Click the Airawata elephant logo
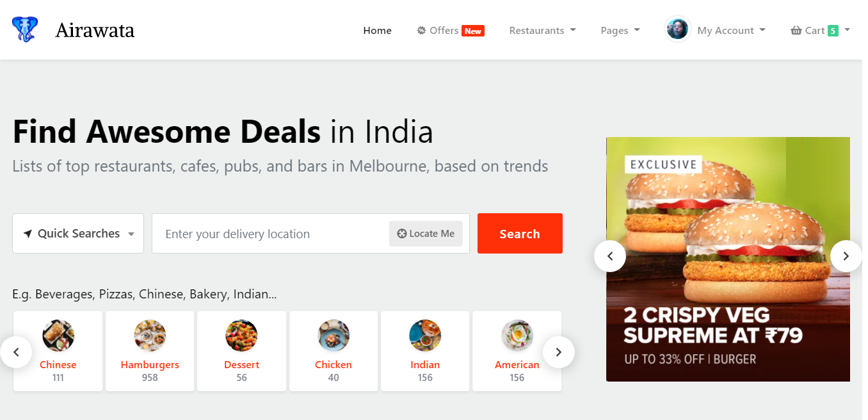Image resolution: width=868 pixels, height=420 pixels. tap(25, 29)
